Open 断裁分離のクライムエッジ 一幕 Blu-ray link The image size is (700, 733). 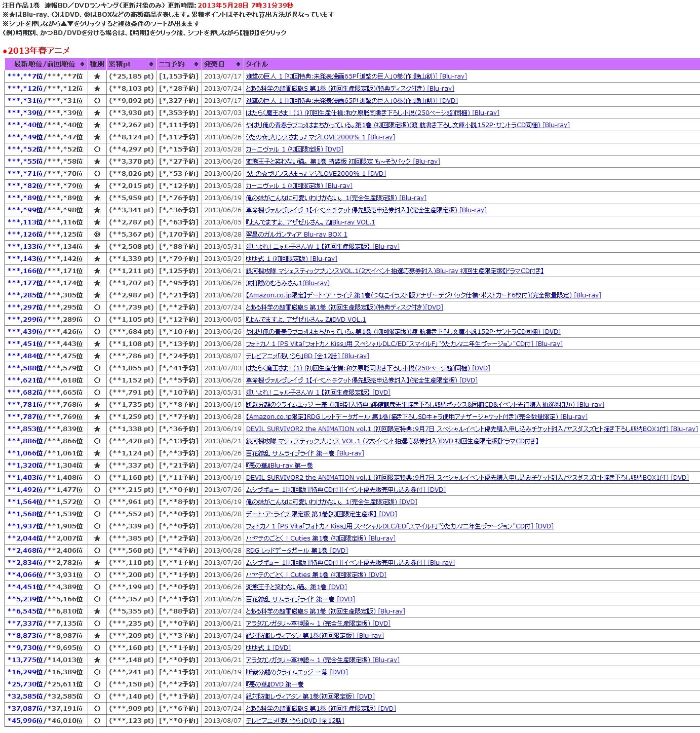coord(425,405)
